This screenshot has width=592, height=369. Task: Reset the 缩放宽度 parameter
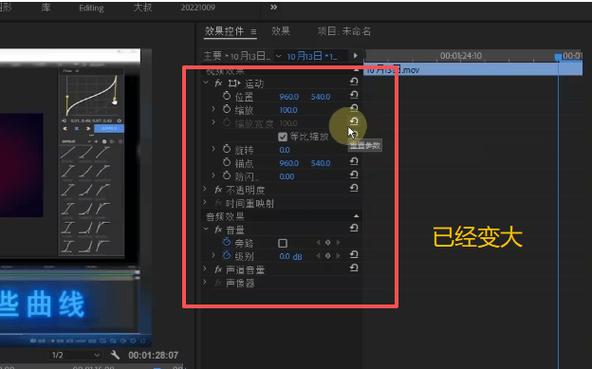(x=354, y=121)
